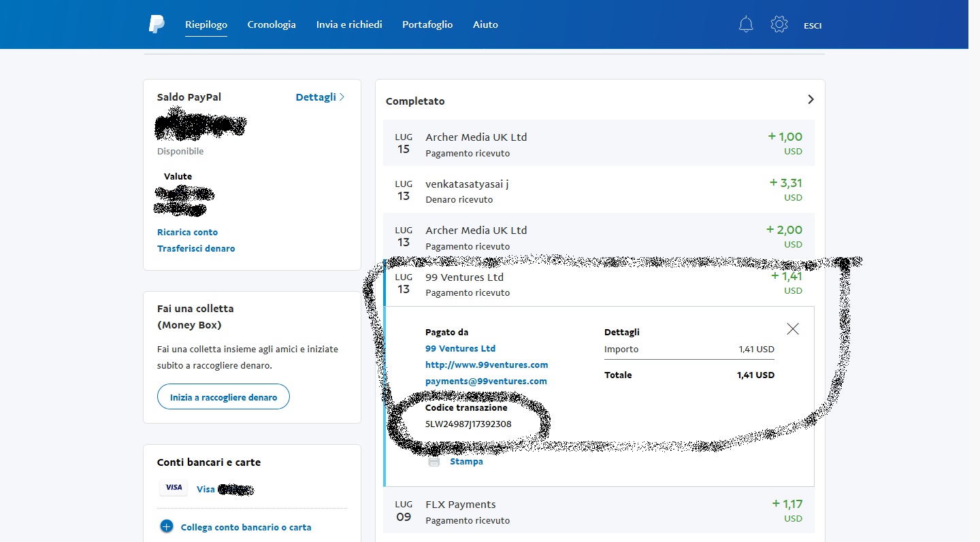The image size is (980, 542).
Task: Click the Inizia a raccogliere denaro button
Action: [x=223, y=397]
